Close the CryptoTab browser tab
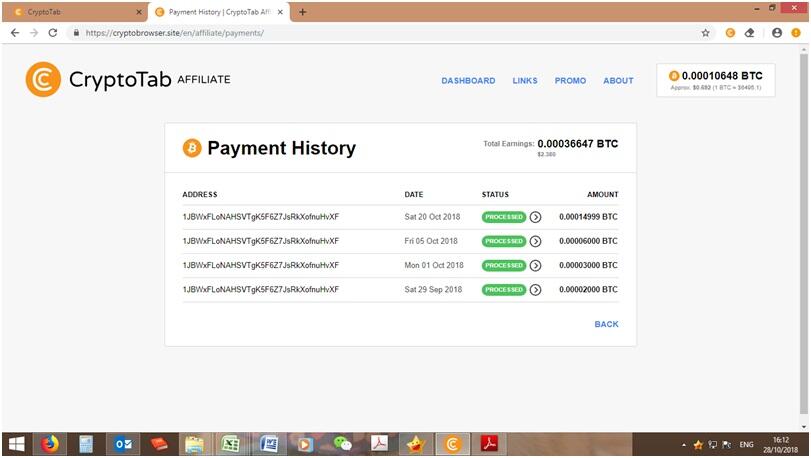Image resolution: width=811 pixels, height=458 pixels. click(x=139, y=12)
